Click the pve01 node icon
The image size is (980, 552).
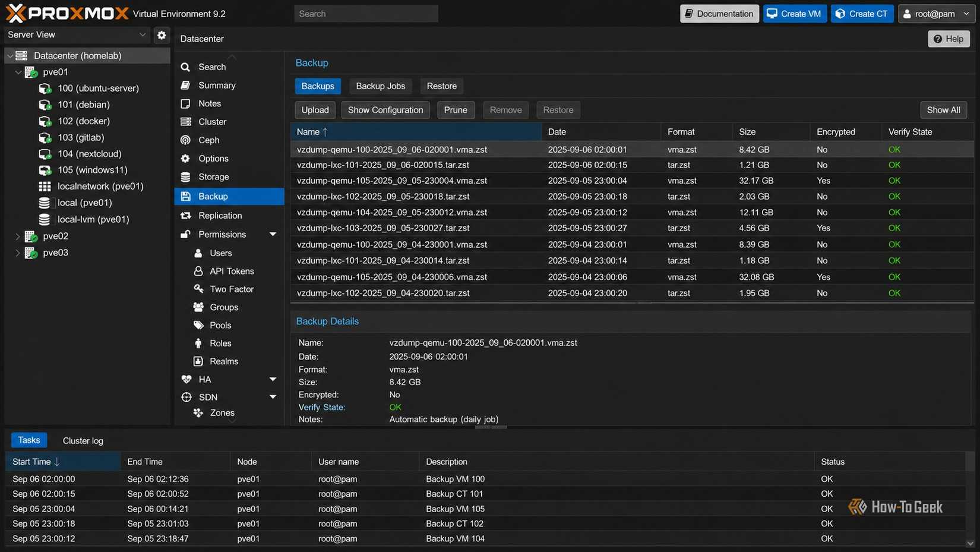[x=31, y=72]
